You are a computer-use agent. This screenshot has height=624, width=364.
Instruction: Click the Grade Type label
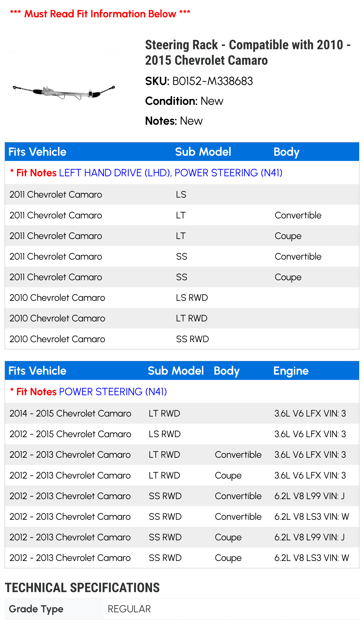36,609
